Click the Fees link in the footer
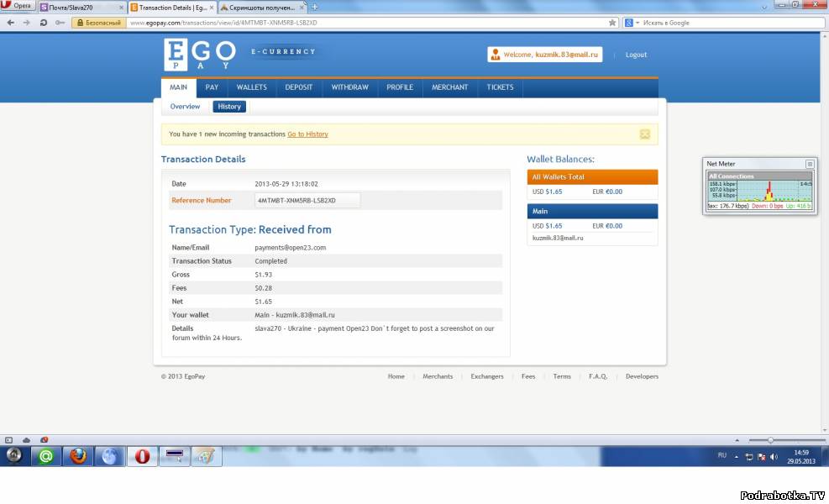 click(x=527, y=376)
